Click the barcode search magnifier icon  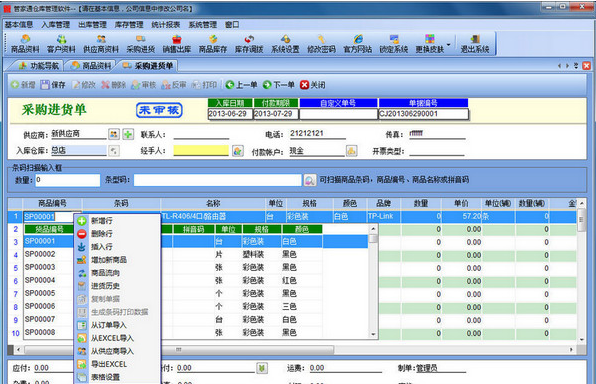pyautogui.click(x=310, y=180)
